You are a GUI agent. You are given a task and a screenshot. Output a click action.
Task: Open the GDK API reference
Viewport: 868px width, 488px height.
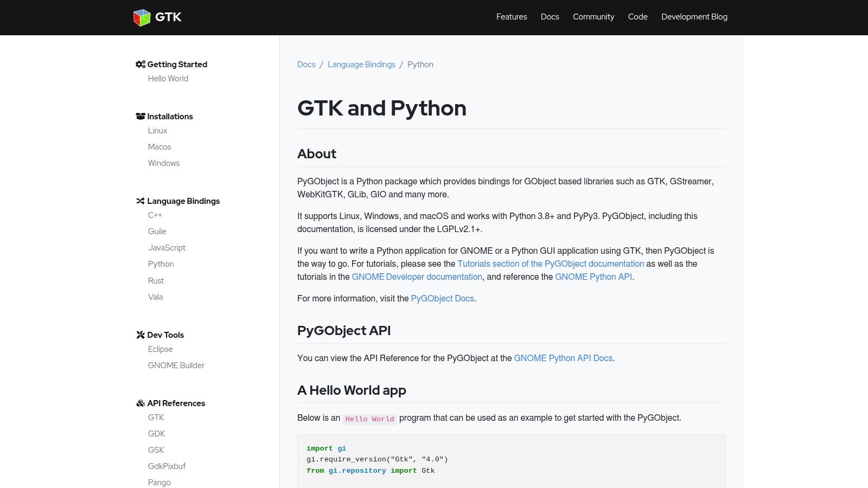tap(157, 434)
